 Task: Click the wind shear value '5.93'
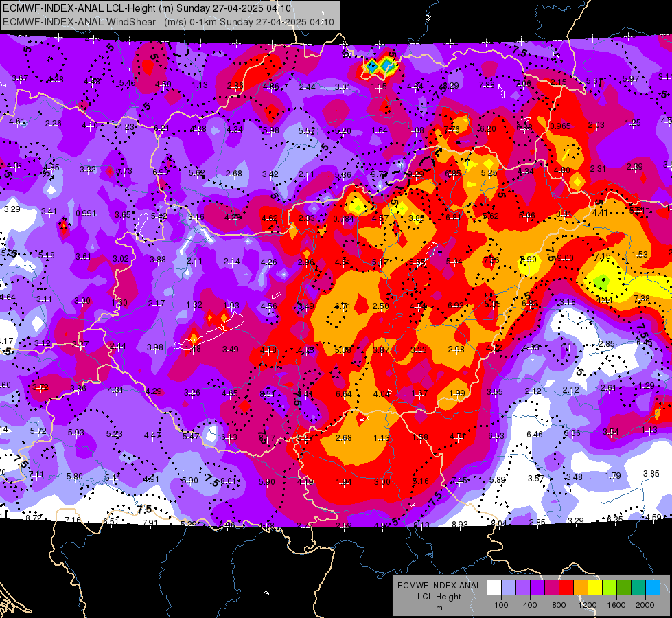pyautogui.click(x=76, y=432)
